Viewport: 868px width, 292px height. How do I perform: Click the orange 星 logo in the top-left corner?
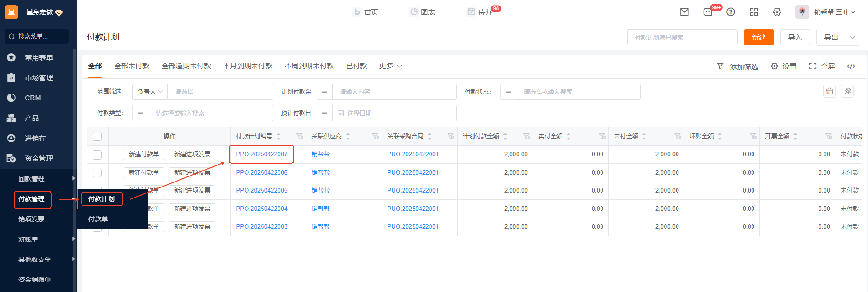pyautogui.click(x=11, y=12)
